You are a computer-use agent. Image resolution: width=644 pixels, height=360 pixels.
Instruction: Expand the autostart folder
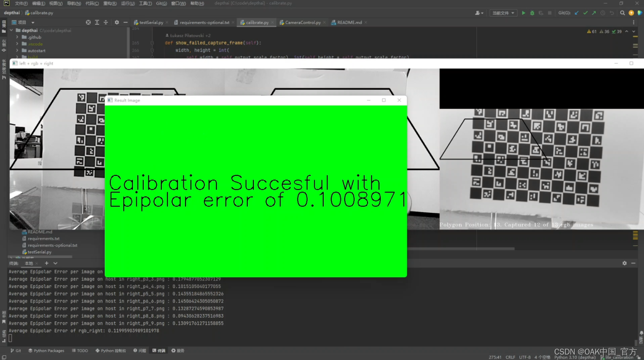[17, 51]
